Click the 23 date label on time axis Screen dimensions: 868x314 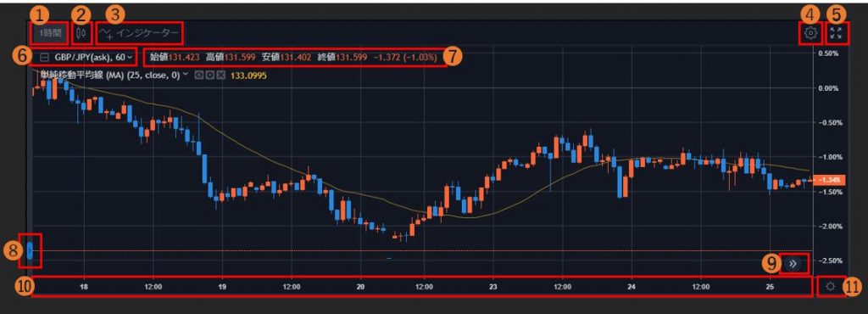click(x=494, y=287)
